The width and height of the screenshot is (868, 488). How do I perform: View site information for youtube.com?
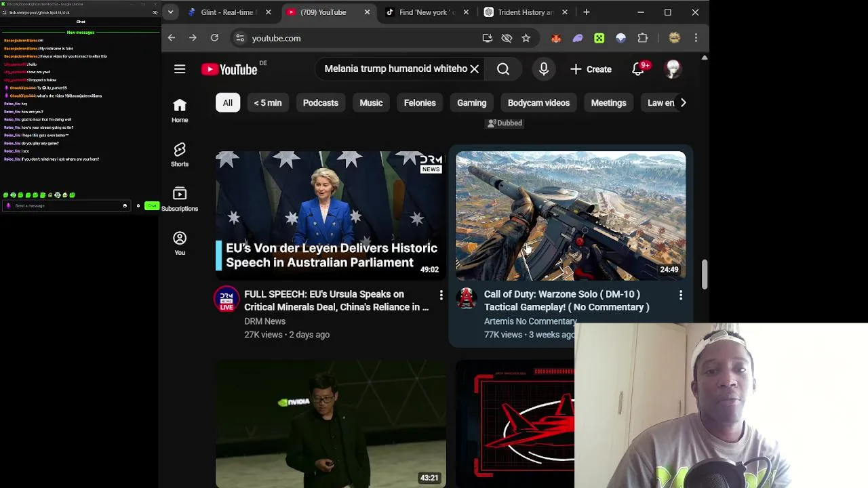(x=240, y=38)
